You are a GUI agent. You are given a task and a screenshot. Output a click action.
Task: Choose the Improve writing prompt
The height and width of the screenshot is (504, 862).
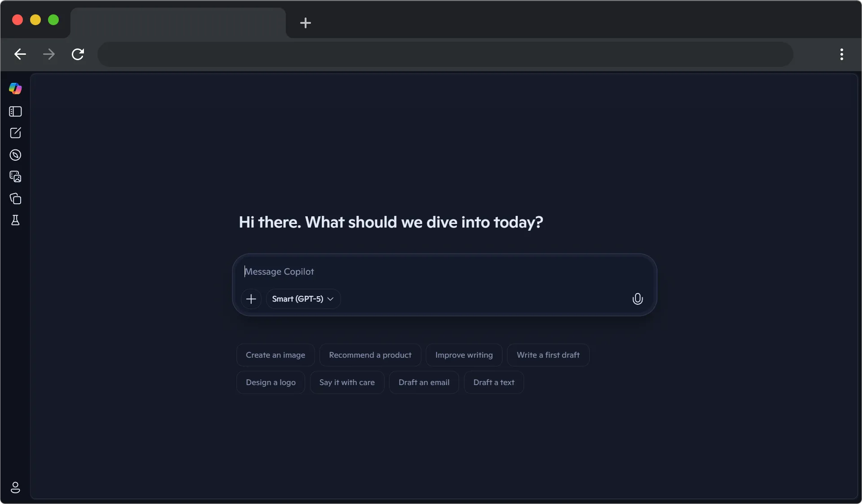(x=464, y=355)
